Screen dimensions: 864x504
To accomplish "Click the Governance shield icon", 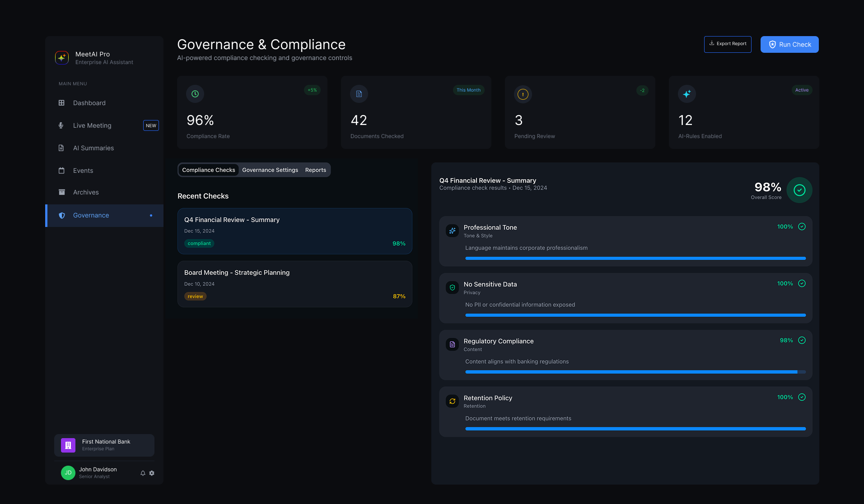I will [x=61, y=215].
